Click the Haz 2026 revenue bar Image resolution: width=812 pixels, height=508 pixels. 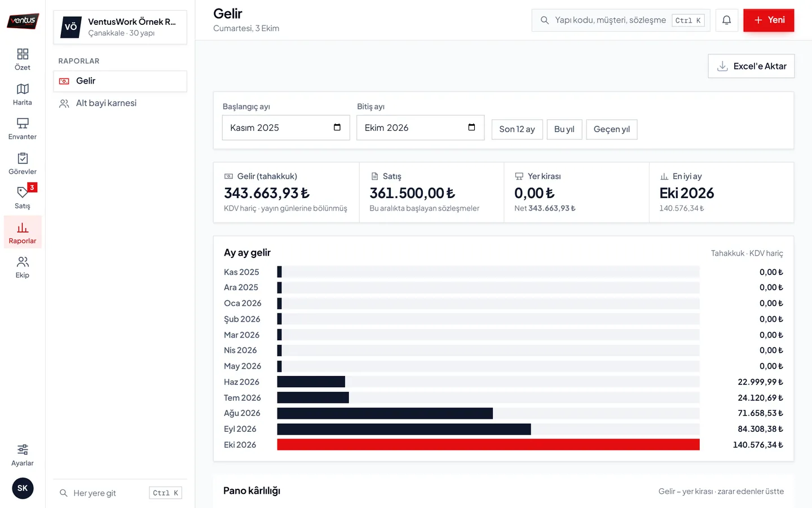(x=311, y=382)
